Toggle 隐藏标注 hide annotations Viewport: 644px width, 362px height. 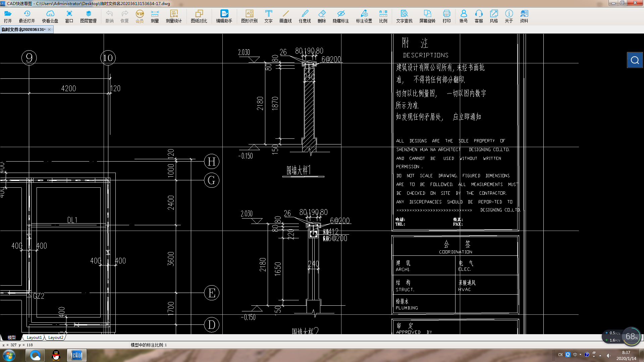coord(341,16)
